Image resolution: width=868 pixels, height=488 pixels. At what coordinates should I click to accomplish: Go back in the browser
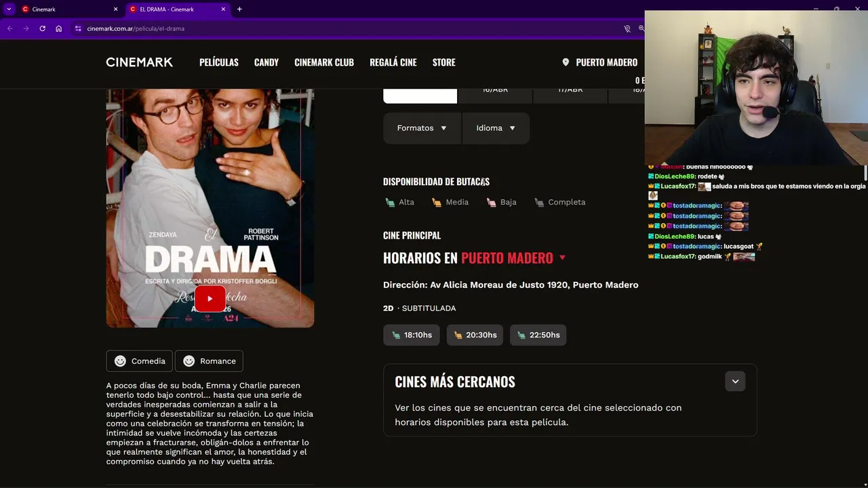(9, 28)
